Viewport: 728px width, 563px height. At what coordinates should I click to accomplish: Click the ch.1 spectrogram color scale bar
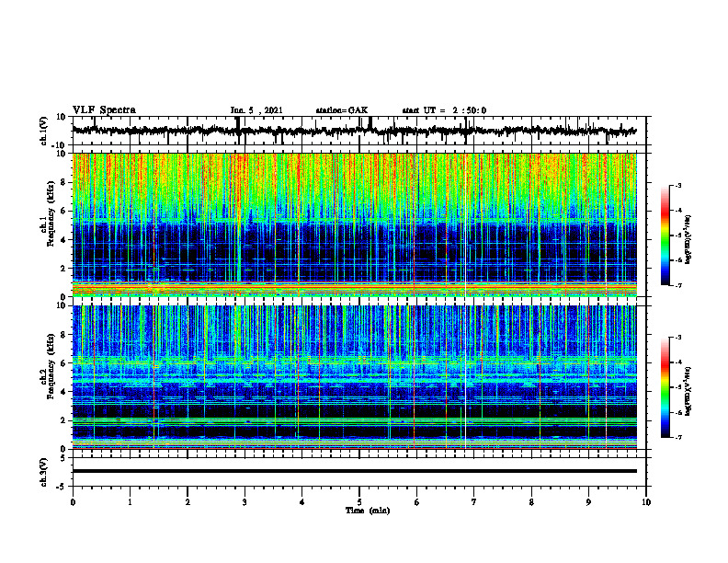665,236
